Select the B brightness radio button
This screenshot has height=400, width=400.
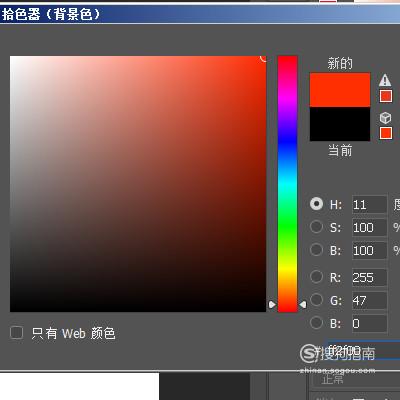[x=316, y=249]
